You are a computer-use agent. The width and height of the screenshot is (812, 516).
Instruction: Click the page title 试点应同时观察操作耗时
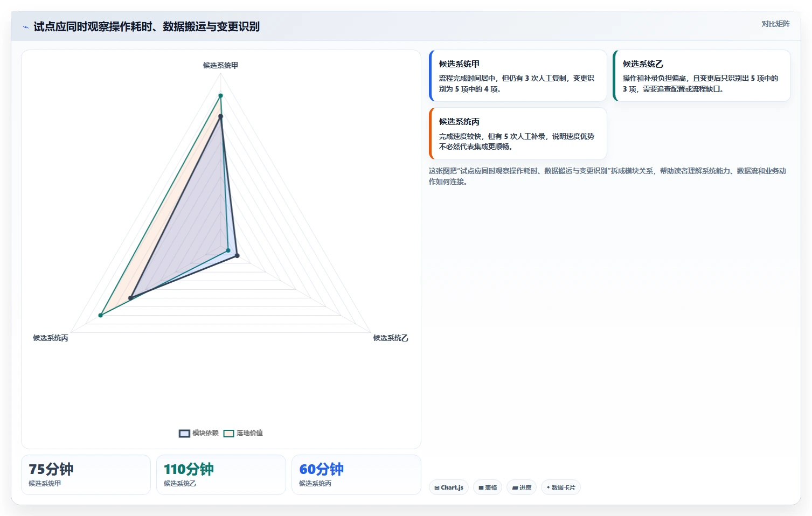[x=147, y=26]
